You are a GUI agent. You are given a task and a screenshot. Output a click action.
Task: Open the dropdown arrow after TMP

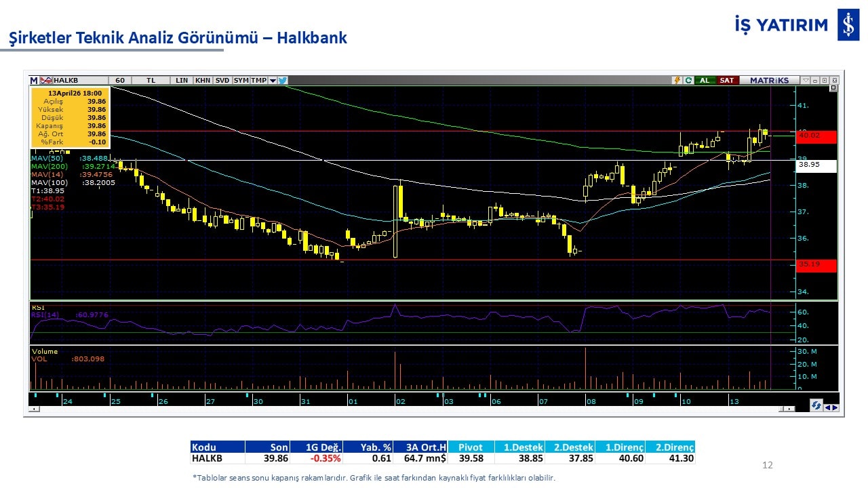(x=273, y=80)
